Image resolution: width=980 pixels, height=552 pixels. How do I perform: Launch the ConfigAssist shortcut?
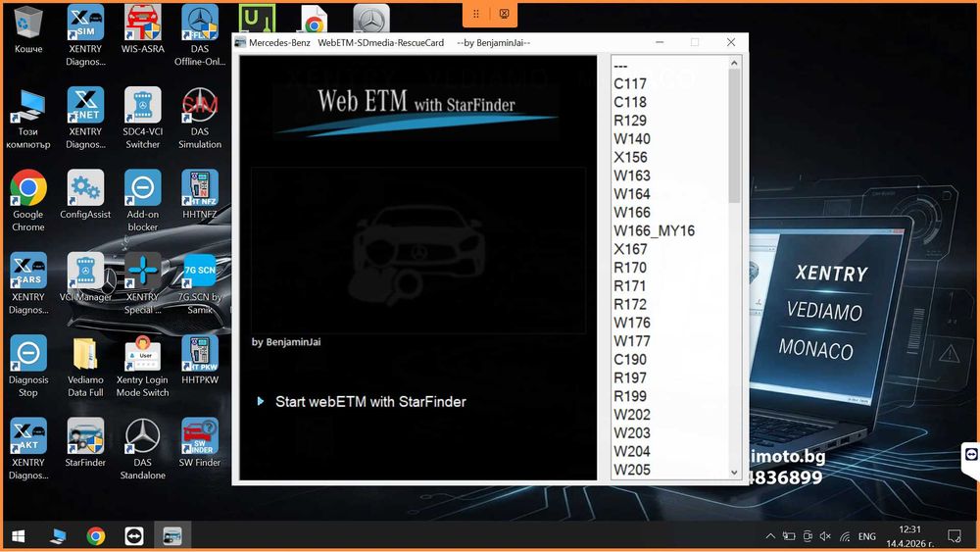coord(85,195)
